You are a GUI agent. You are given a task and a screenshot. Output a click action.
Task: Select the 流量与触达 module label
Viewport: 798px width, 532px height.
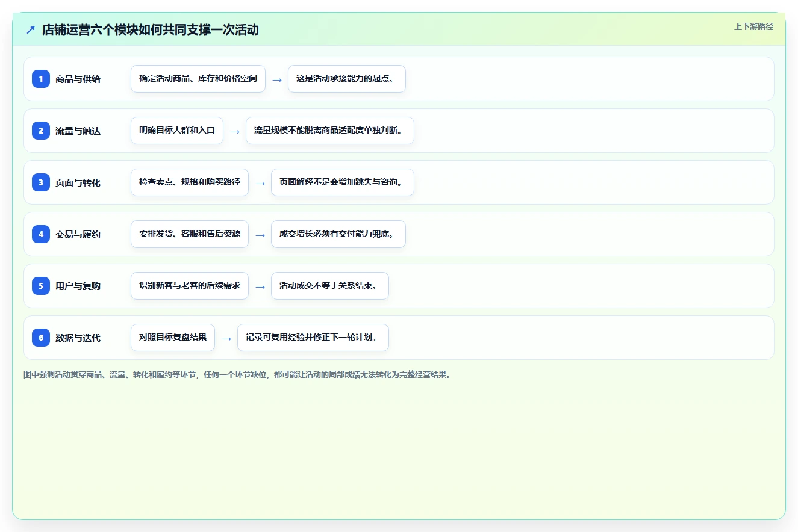tap(78, 131)
